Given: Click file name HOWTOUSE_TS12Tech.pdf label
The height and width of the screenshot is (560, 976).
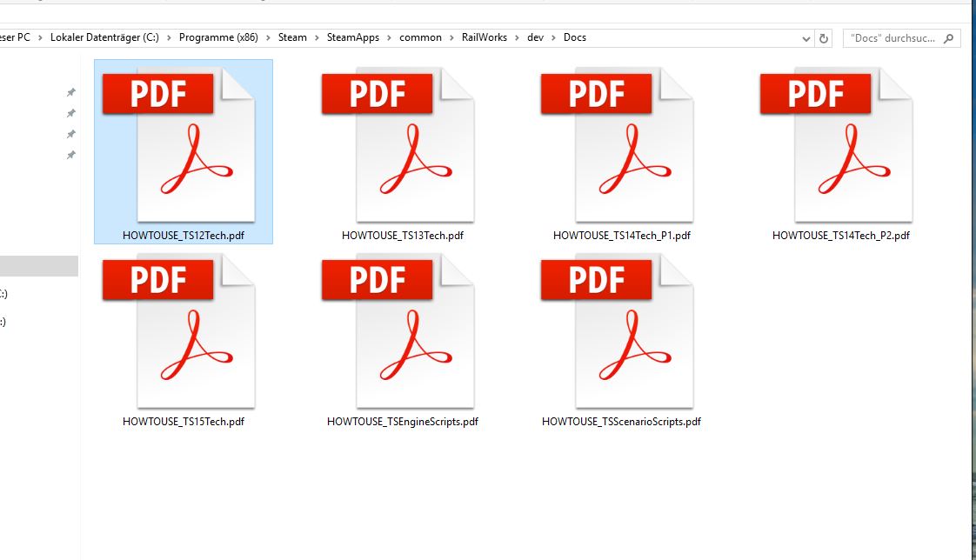Looking at the screenshot, I should point(184,235).
